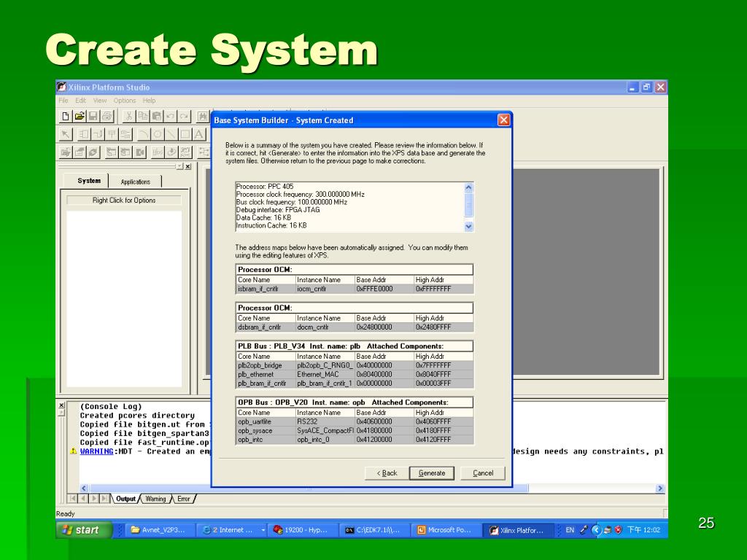Select the circle drawing tool
Image resolution: width=747 pixels, height=560 pixels.
tap(158, 134)
